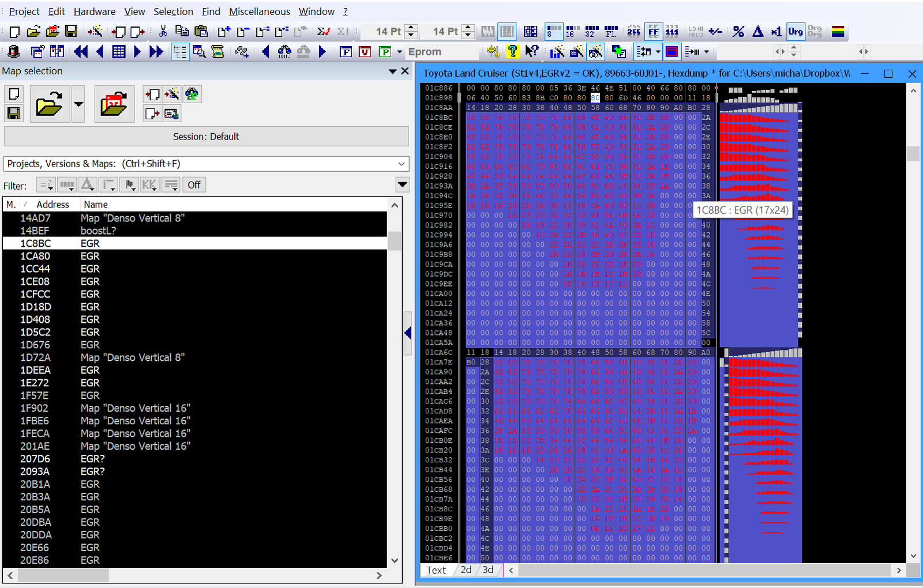
Task: Activate context help cursor with question mark
Action: point(532,52)
